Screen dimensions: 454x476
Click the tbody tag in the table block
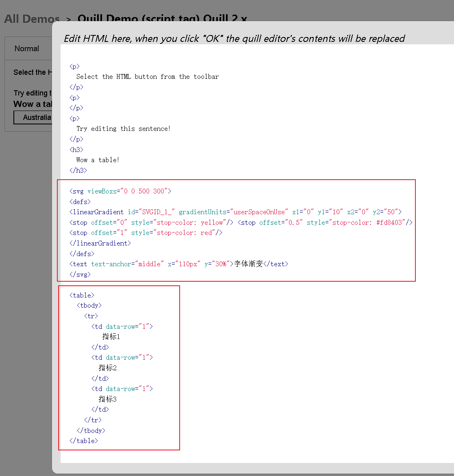point(89,305)
